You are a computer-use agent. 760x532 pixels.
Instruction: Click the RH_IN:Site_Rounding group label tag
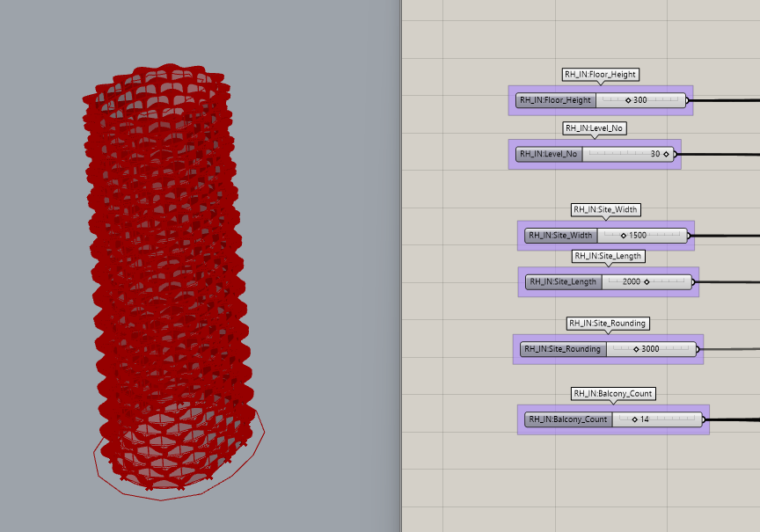tap(608, 324)
